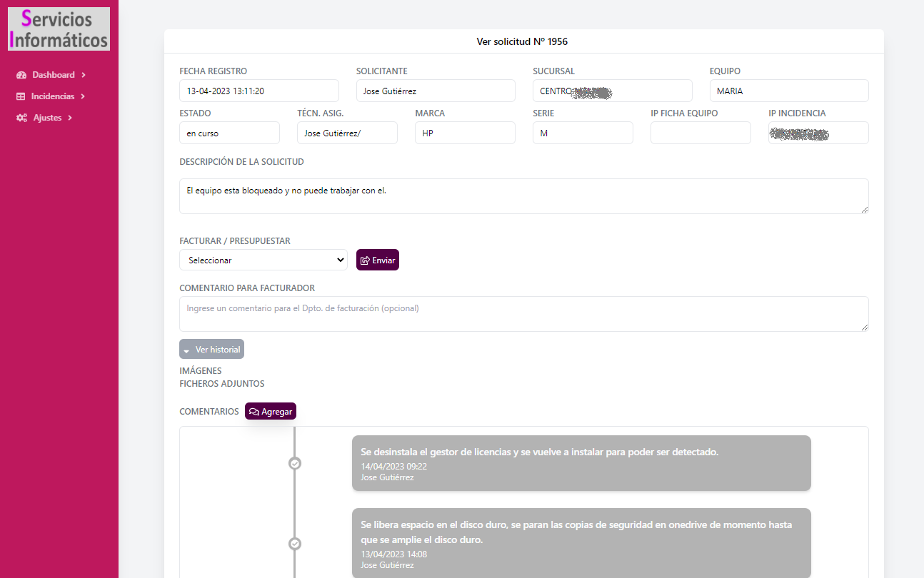Expand Ver historial section

tap(211, 350)
